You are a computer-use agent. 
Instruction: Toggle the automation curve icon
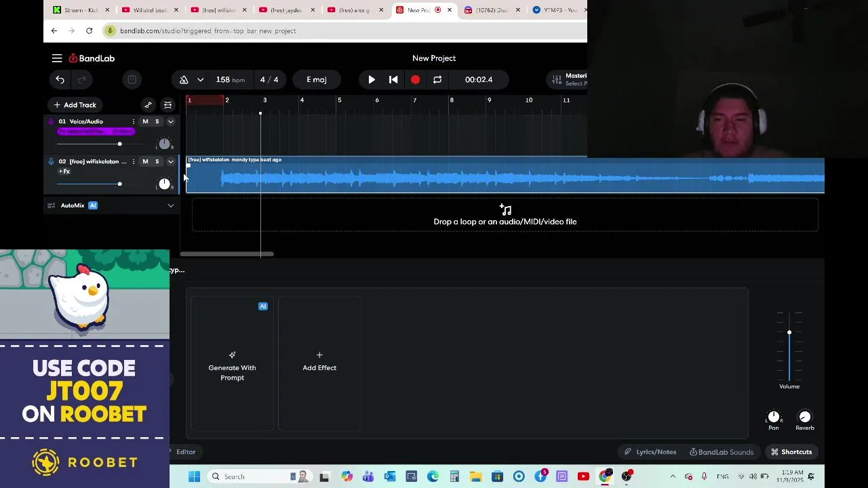[148, 105]
